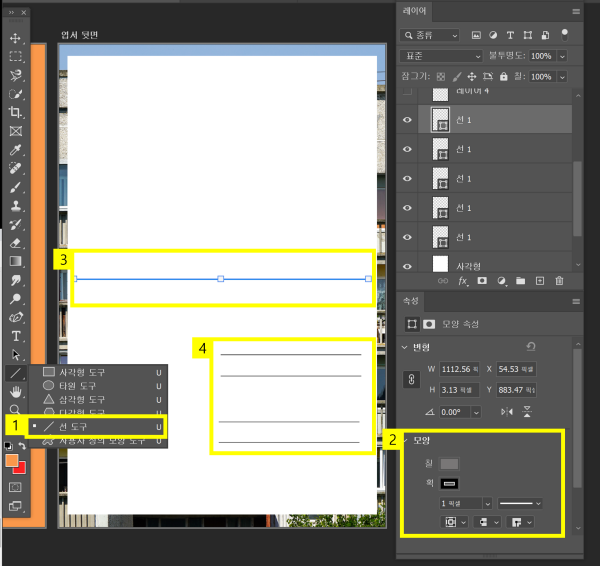Select the Move tool
This screenshot has height=566, width=600.
click(15, 38)
